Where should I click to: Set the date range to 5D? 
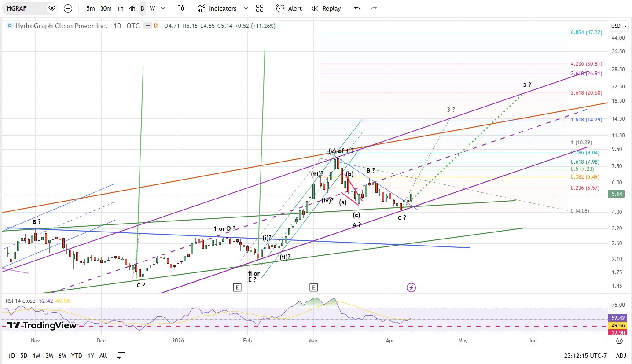tap(24, 356)
